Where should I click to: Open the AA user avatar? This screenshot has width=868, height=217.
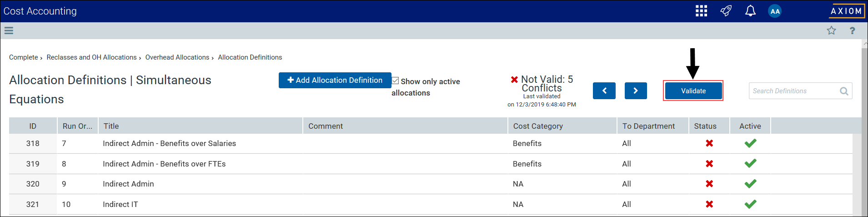tap(775, 11)
